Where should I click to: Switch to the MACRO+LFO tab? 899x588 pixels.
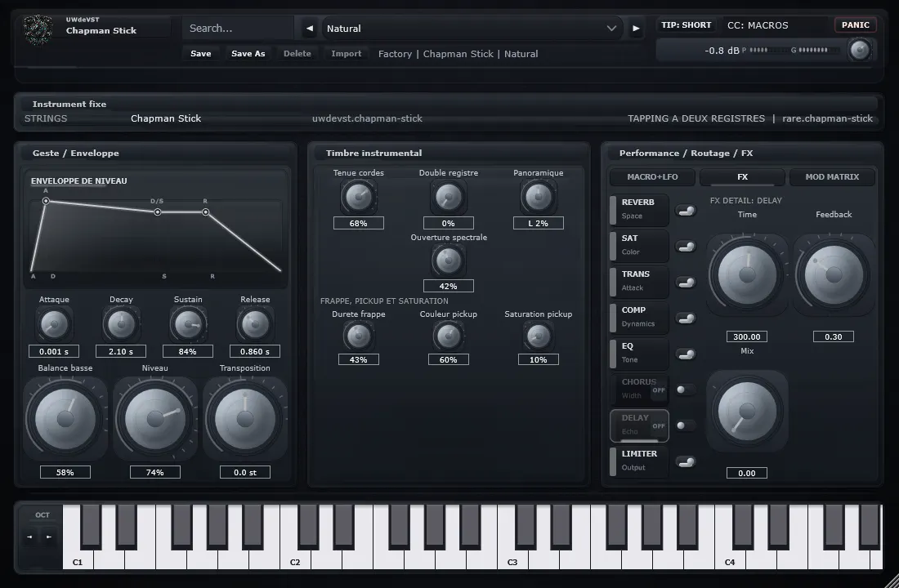click(x=652, y=176)
